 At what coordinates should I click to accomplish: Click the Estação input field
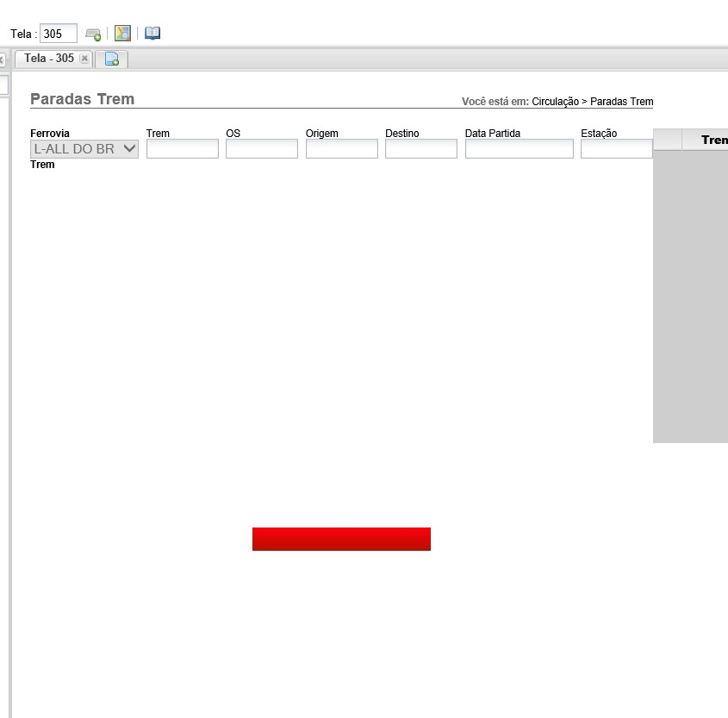(617, 149)
